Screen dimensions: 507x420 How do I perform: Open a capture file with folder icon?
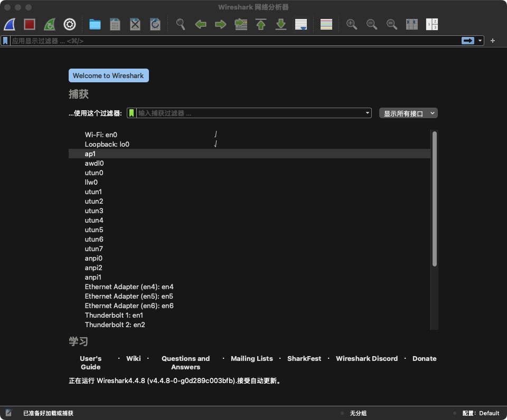(x=95, y=24)
